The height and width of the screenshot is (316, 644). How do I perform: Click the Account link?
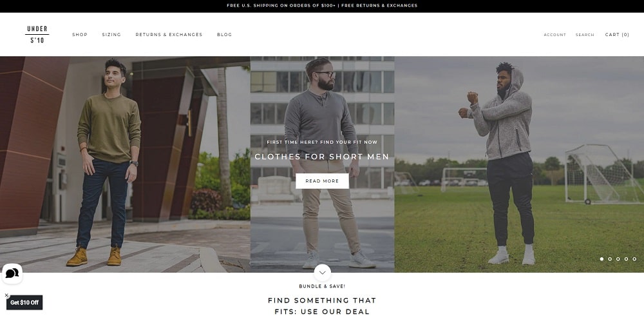pyautogui.click(x=555, y=35)
